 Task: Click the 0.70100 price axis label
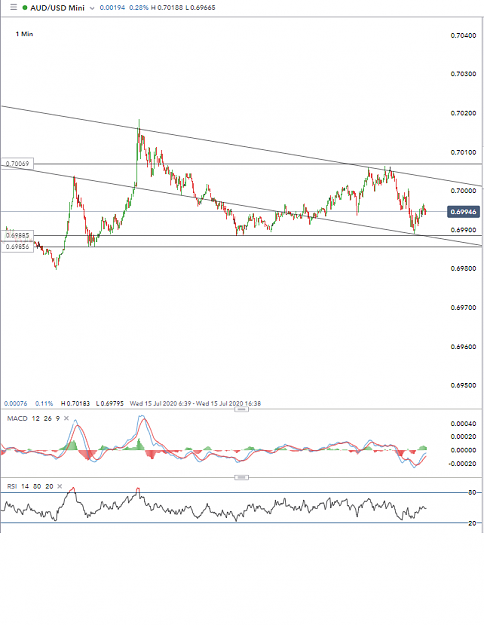(x=463, y=152)
